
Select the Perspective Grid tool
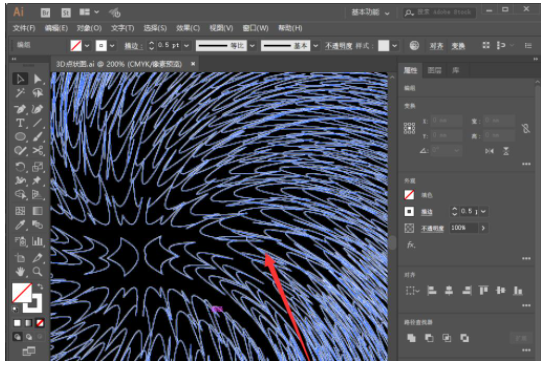[x=38, y=194]
